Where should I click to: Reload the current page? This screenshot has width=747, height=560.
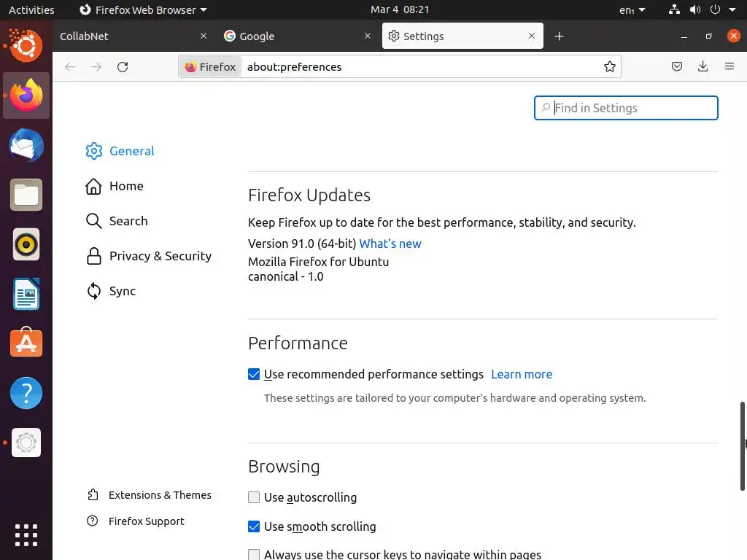tap(123, 67)
